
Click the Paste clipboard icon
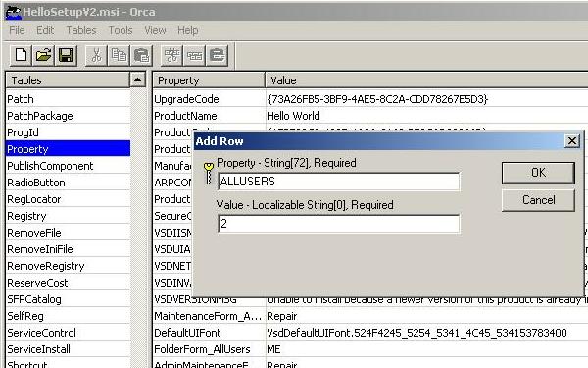click(x=141, y=56)
